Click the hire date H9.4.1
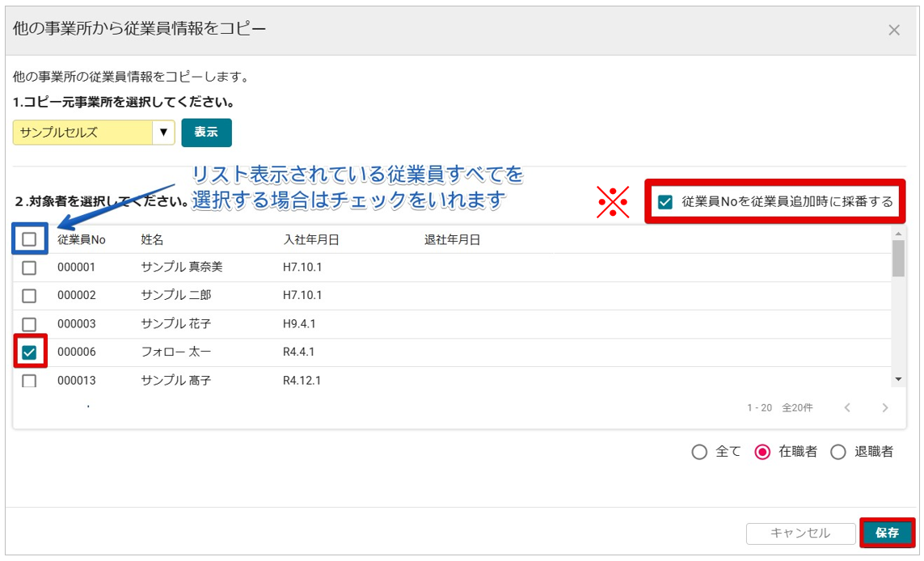 coord(299,323)
